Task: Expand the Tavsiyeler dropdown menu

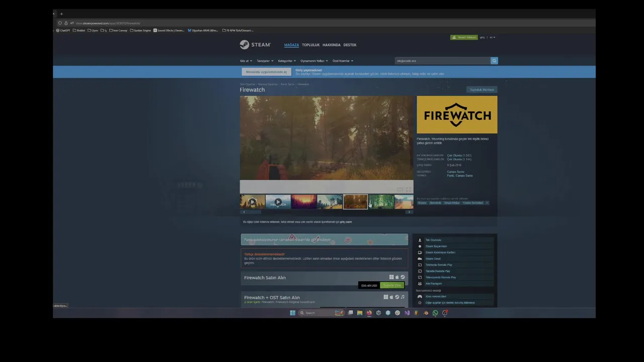Action: tap(265, 61)
